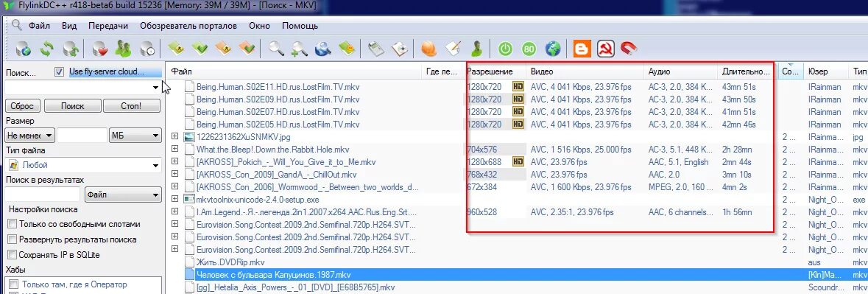This screenshot has width=868, height=294.
Task: Open the Public hubs toolbar icon
Action: click(24, 49)
